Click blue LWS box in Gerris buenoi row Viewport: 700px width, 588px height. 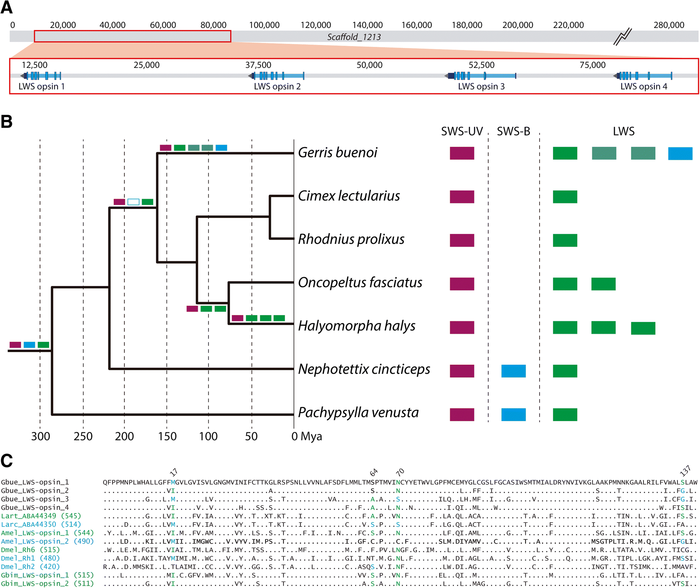680,154
